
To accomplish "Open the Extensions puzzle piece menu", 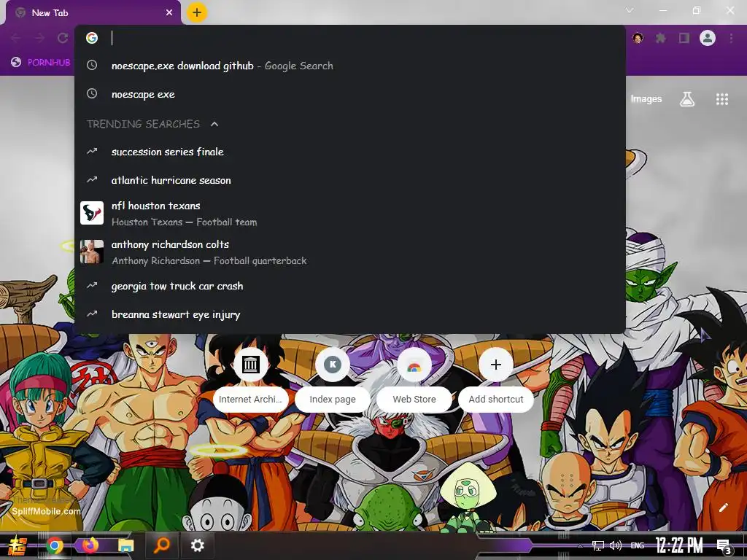I will (x=661, y=38).
